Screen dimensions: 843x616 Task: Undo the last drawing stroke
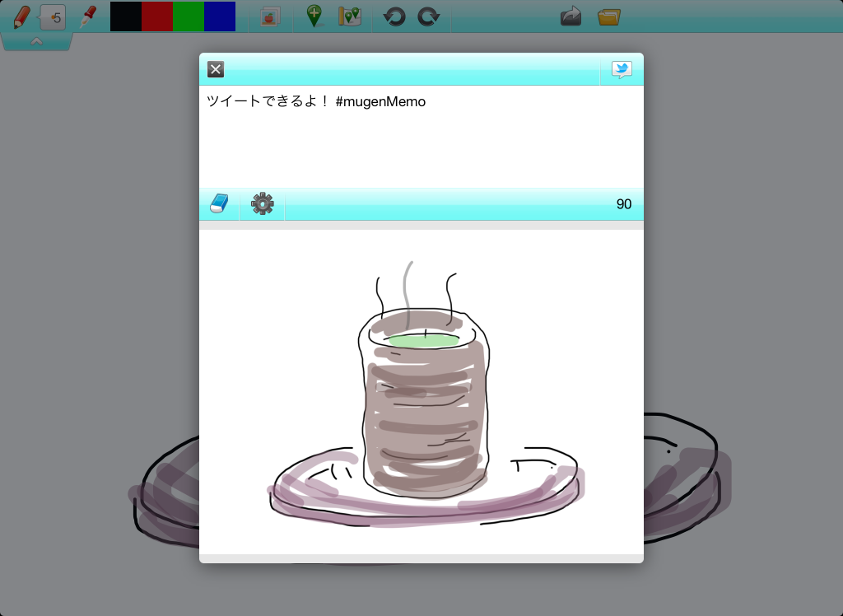395,16
